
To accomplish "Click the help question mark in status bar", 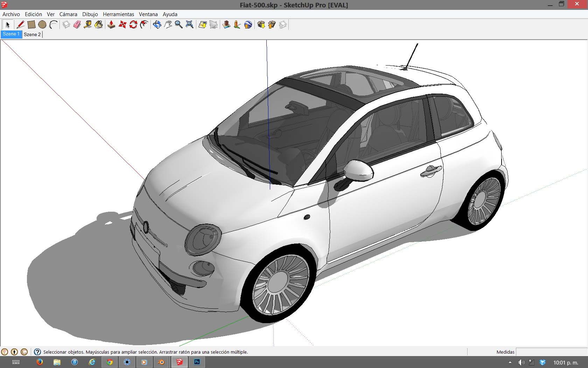I will tap(37, 352).
